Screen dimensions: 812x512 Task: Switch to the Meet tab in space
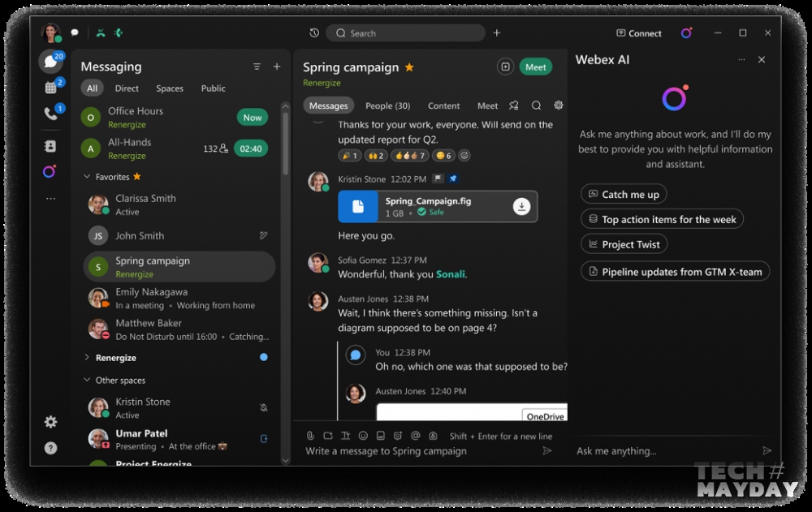tap(487, 105)
